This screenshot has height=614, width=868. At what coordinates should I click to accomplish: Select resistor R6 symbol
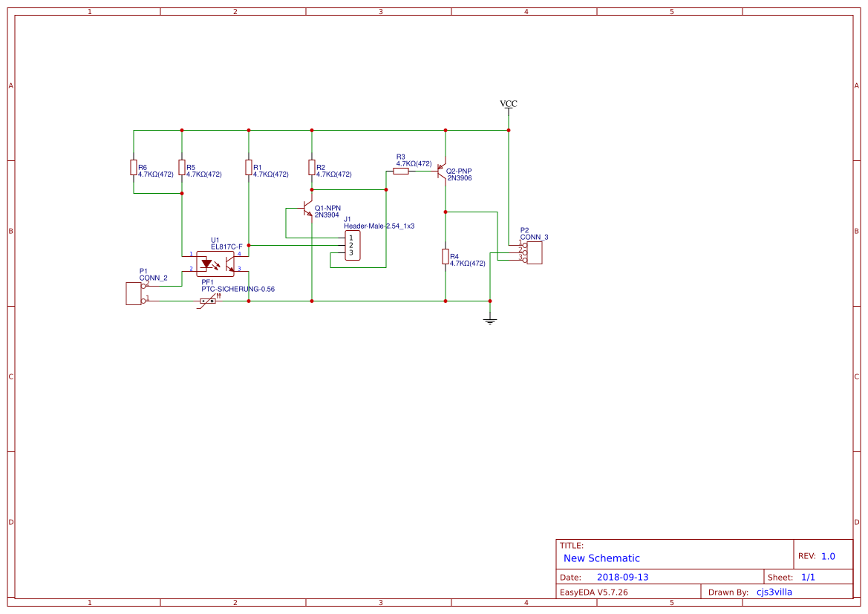pyautogui.click(x=132, y=168)
